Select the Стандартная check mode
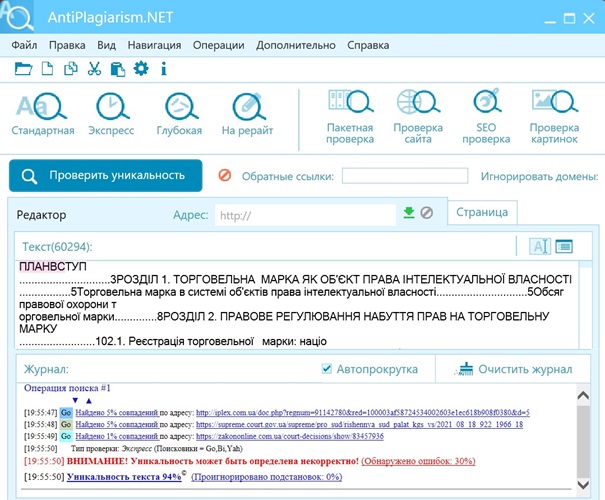Screen dimensions: 605x500 (43, 115)
